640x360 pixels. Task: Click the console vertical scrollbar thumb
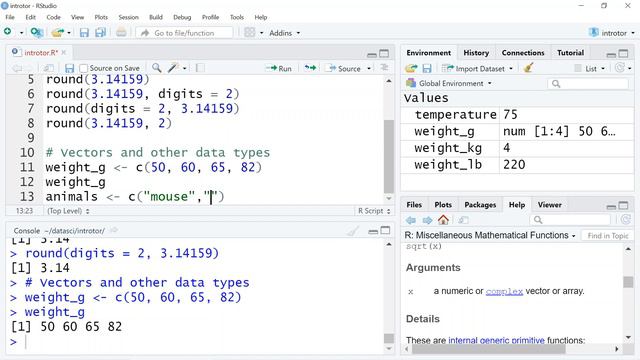pos(389,338)
